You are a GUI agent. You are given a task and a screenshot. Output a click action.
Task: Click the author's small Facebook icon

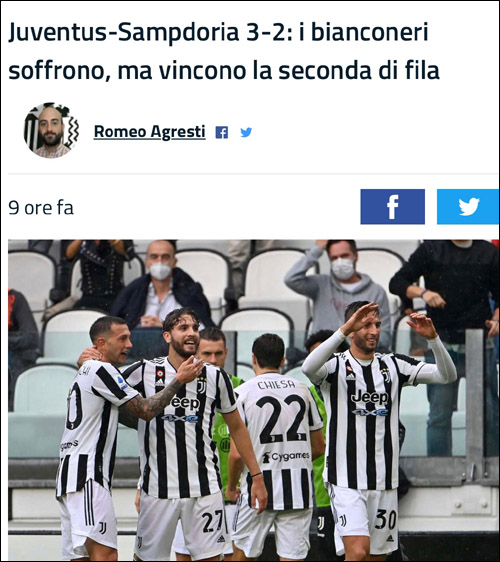(222, 133)
